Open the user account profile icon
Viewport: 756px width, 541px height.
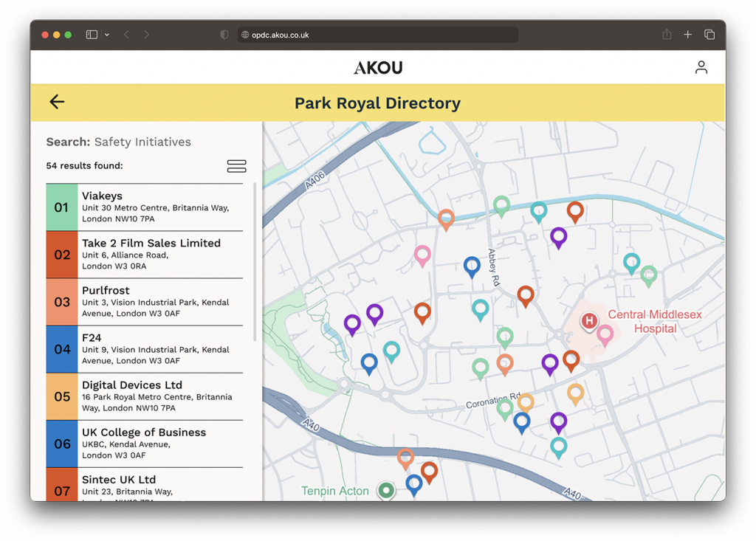pyautogui.click(x=701, y=67)
